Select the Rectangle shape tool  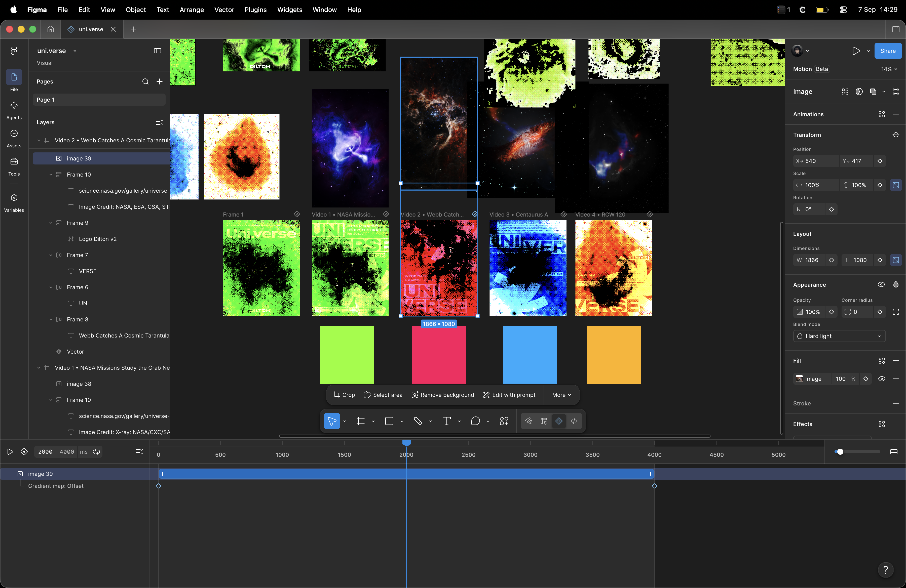389,421
